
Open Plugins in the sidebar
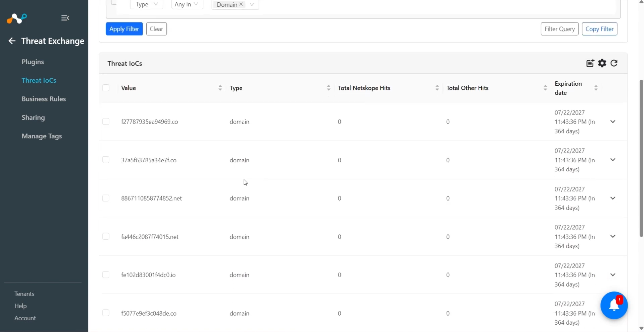[x=33, y=62]
